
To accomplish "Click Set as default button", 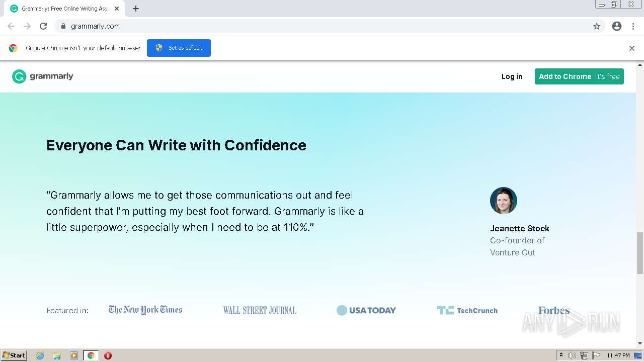I will coord(179,48).
